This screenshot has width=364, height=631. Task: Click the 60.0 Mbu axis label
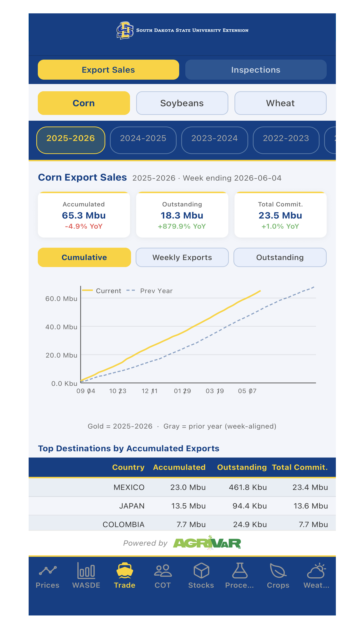(x=61, y=299)
